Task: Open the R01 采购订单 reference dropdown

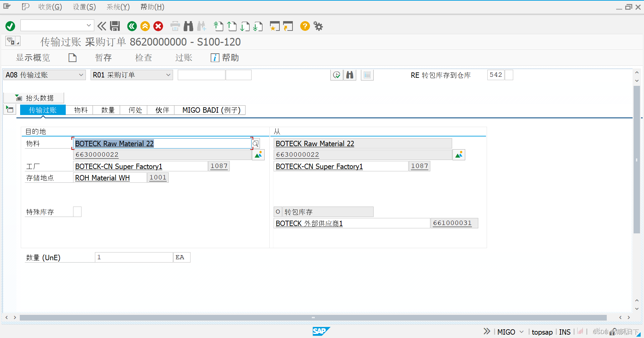Action: pos(168,75)
